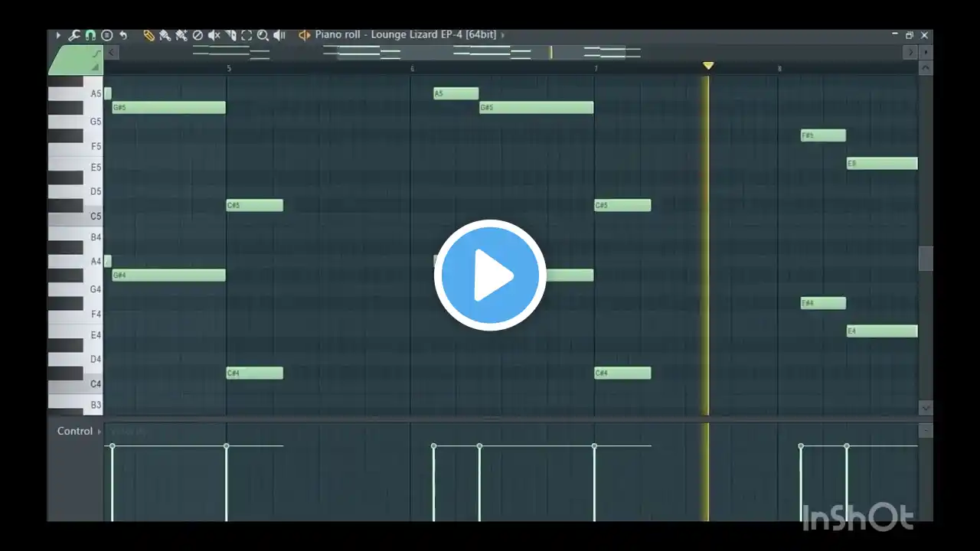The image size is (980, 551).
Task: Click the green note color group selector
Action: click(75, 60)
